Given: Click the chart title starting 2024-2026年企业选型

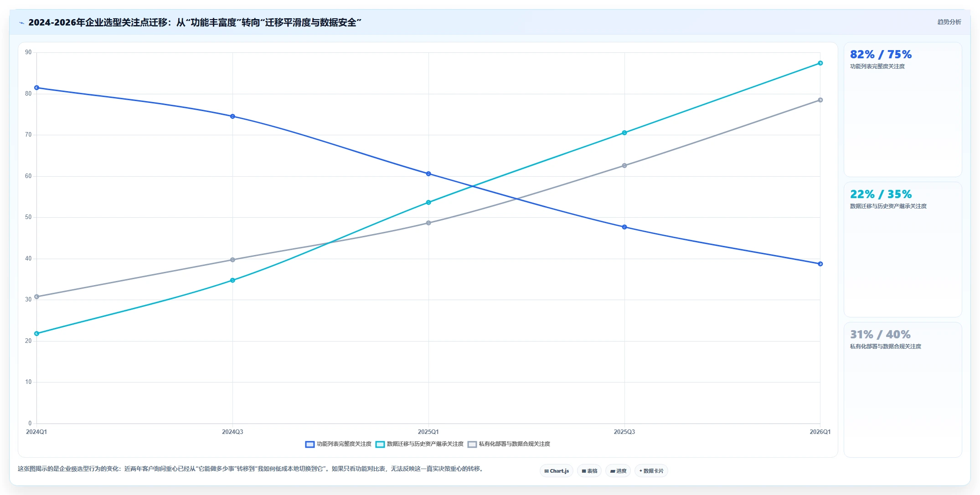Looking at the screenshot, I should tap(195, 22).
